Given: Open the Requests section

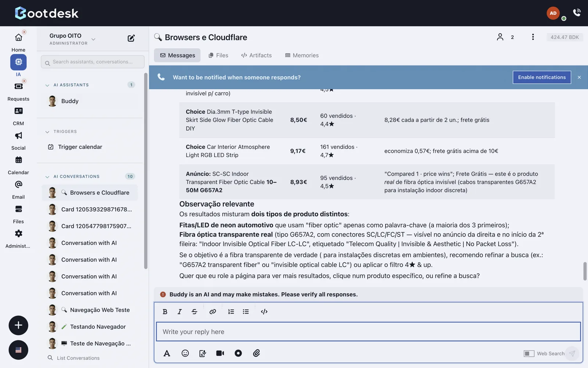Looking at the screenshot, I should [18, 91].
